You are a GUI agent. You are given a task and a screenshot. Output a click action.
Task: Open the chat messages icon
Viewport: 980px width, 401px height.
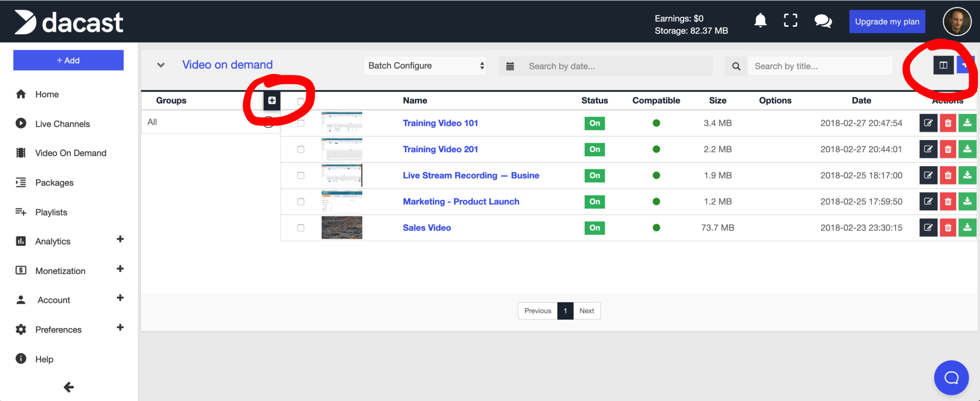pyautogui.click(x=823, y=21)
